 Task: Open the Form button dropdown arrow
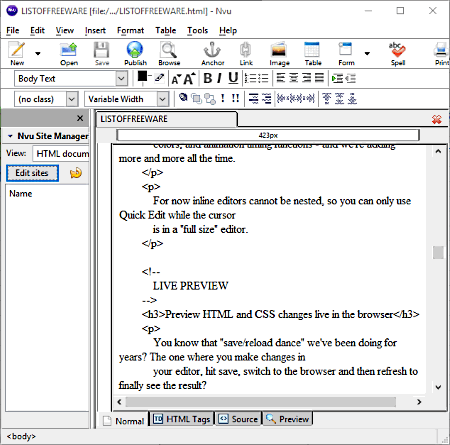(367, 53)
